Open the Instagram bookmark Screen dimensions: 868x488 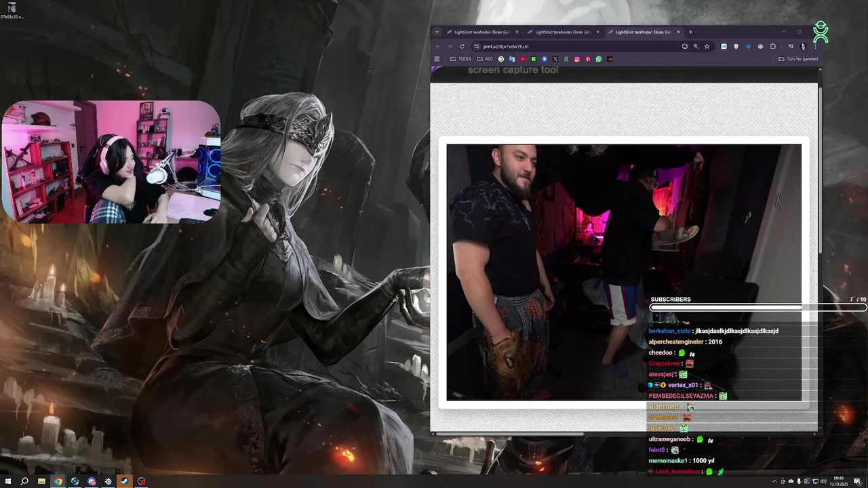(577, 59)
